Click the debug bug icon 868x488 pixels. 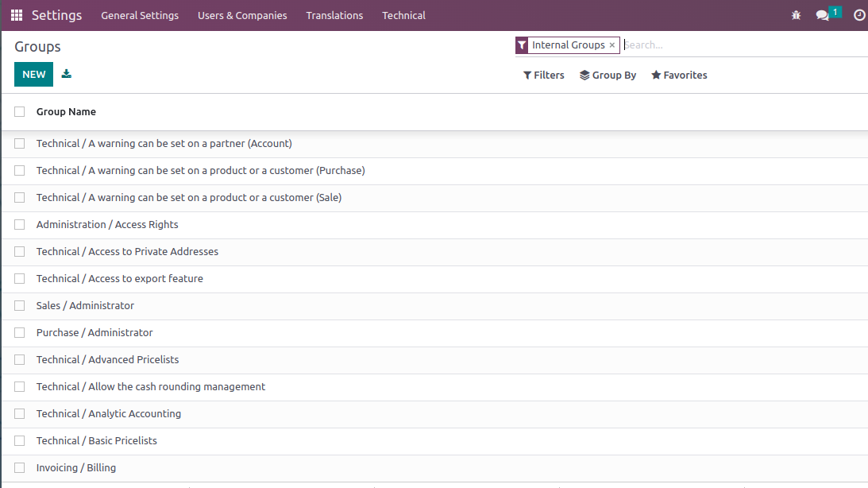tap(796, 15)
